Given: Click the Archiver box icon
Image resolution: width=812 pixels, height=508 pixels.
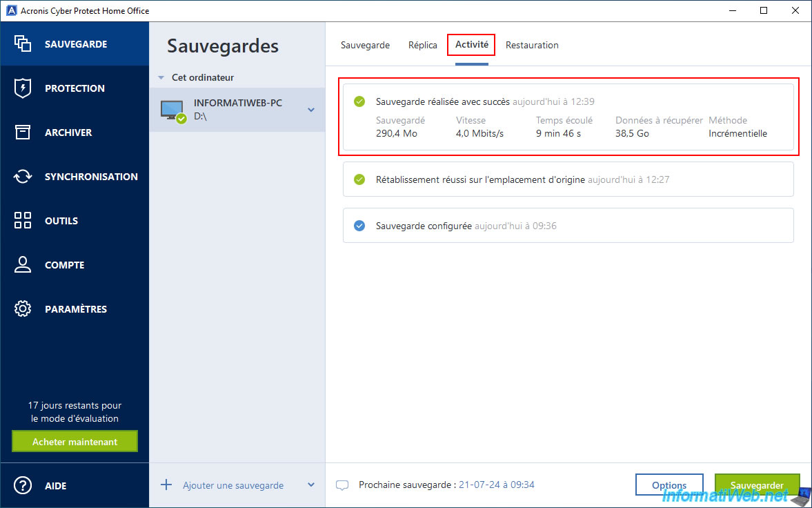Looking at the screenshot, I should (22, 133).
